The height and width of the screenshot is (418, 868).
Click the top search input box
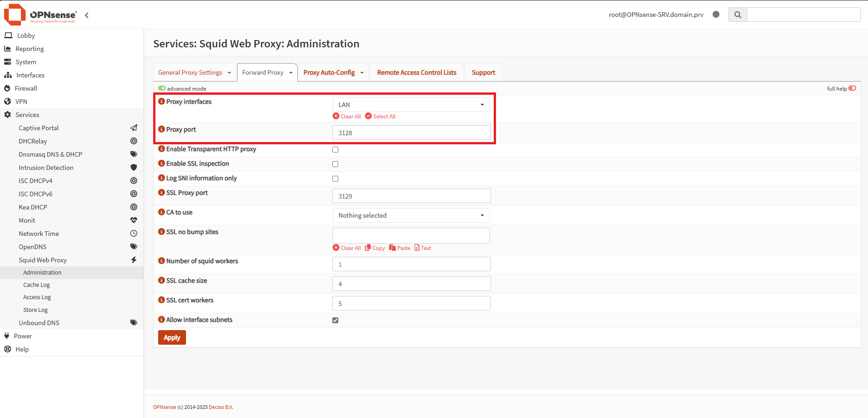[803, 15]
